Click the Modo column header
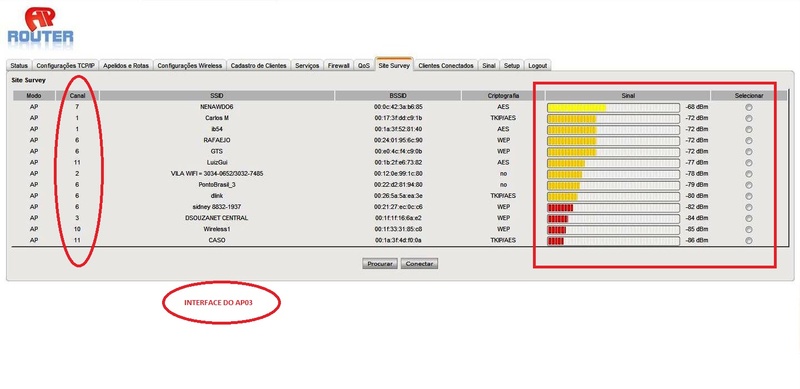This screenshot has height=389, width=800. (34, 96)
